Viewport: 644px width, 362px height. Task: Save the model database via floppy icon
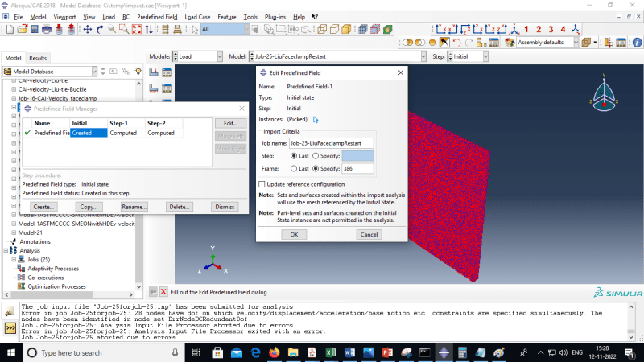[35, 29]
